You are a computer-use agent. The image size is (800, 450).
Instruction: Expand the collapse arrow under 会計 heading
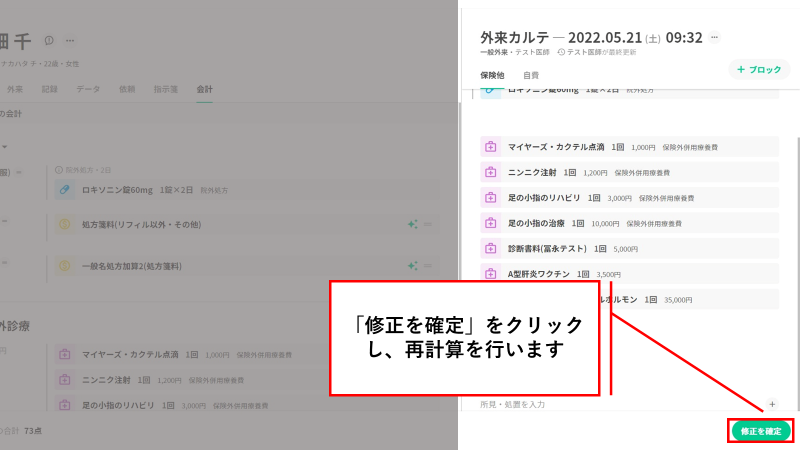click(5, 147)
